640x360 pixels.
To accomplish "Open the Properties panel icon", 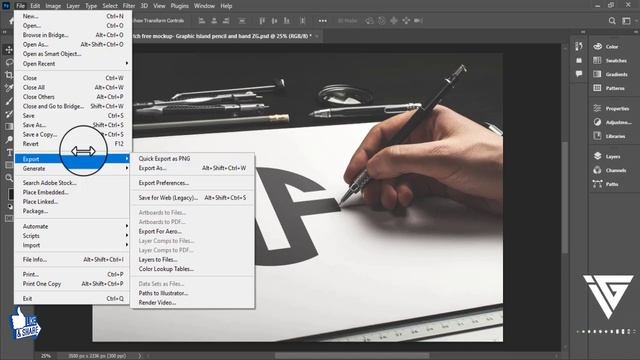I will pyautogui.click(x=598, y=108).
